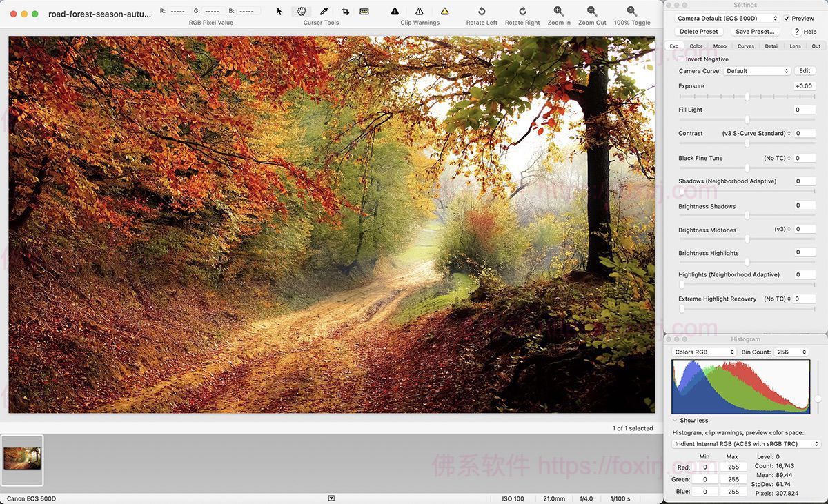Image resolution: width=828 pixels, height=504 pixels.
Task: Open the Lens settings tab
Action: pos(795,46)
